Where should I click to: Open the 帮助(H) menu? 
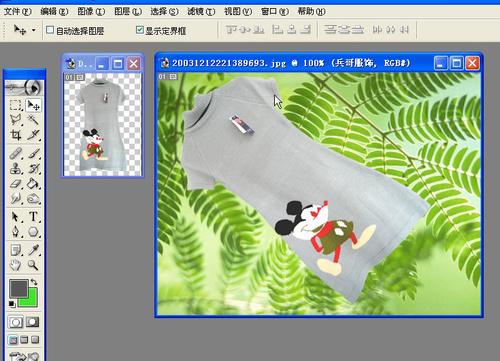tap(311, 12)
